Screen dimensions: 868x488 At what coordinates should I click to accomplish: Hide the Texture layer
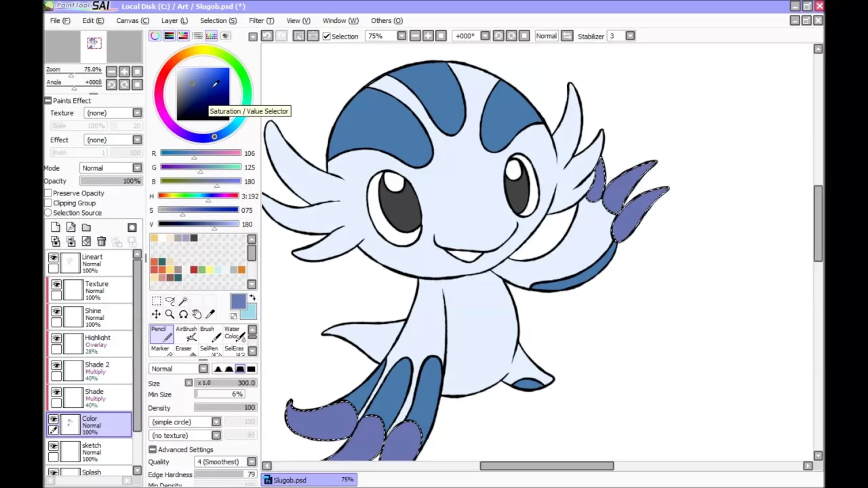56,285
